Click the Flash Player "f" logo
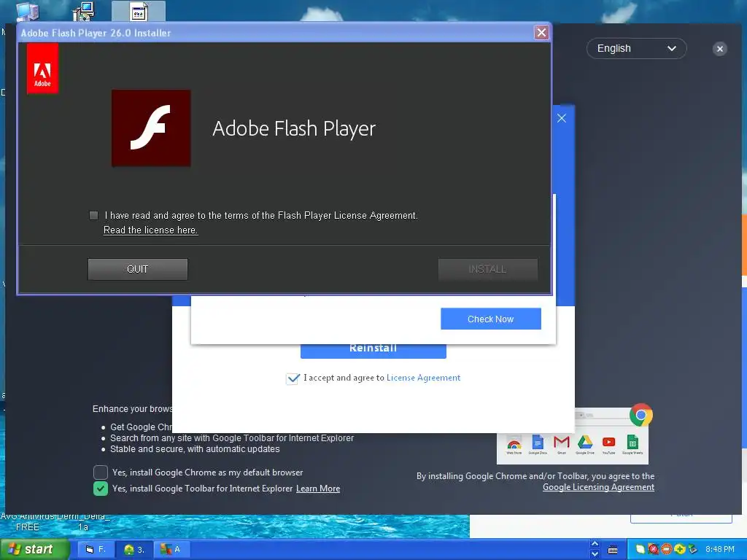This screenshot has height=560, width=747. [151, 128]
